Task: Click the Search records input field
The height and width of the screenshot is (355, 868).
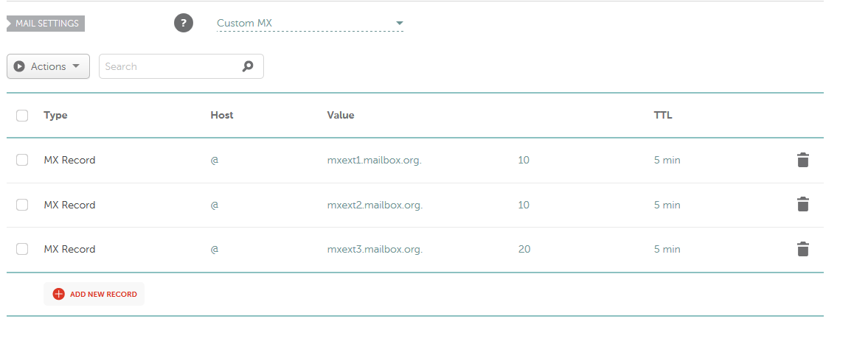Action: [x=170, y=66]
